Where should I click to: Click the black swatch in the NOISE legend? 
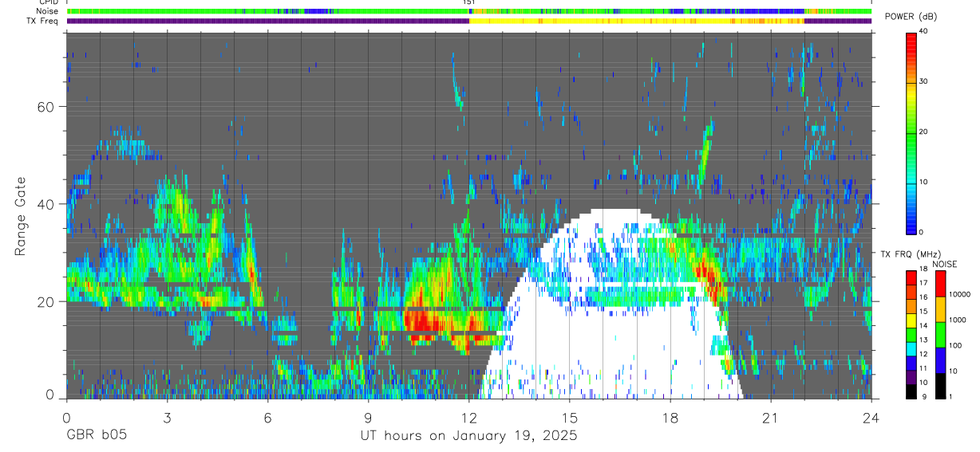tap(940, 386)
